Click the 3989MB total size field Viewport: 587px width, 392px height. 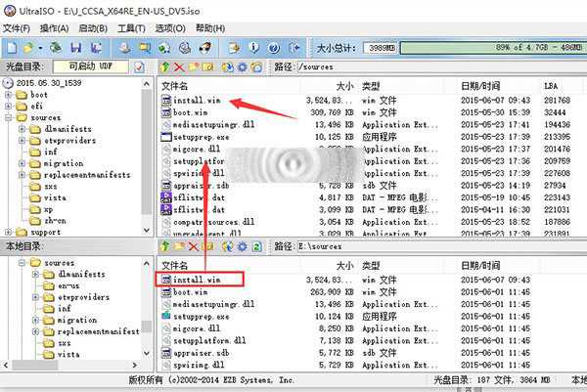(x=381, y=48)
